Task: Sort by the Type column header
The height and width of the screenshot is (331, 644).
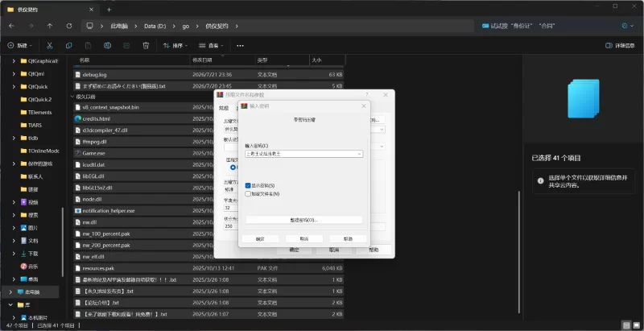Action: 281,60
